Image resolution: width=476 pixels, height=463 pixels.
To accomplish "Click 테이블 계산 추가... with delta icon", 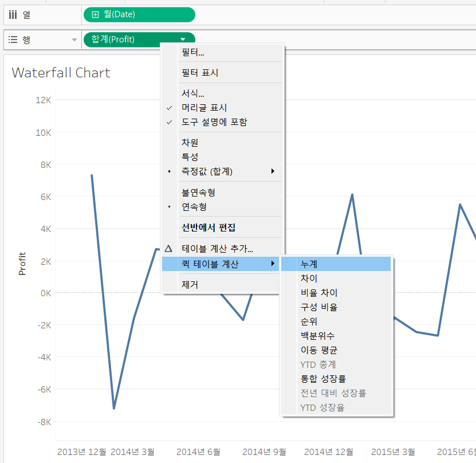I will (x=222, y=249).
